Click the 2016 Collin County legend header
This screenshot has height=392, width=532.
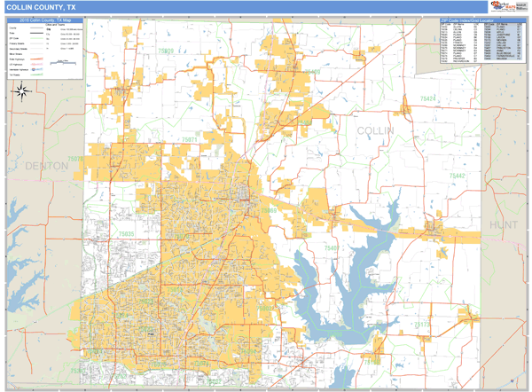(46, 19)
